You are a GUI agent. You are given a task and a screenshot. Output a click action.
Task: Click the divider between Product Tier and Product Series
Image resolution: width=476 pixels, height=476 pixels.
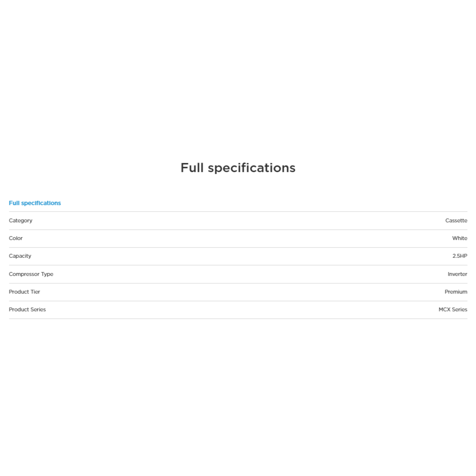point(238,301)
